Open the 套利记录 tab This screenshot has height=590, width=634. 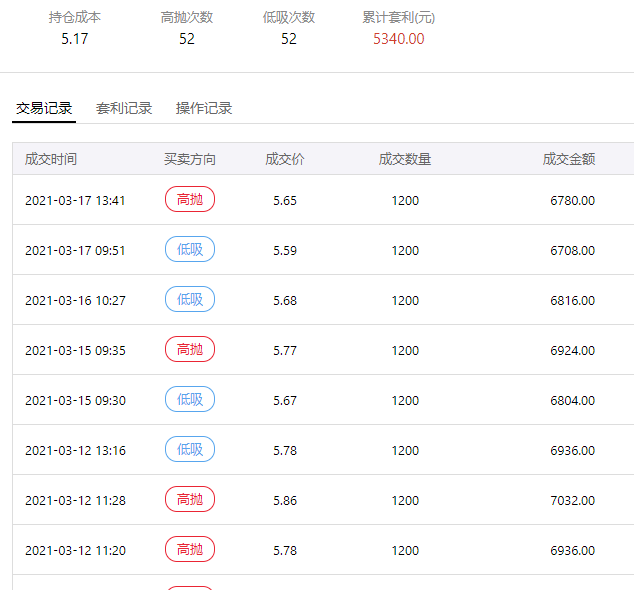(124, 108)
